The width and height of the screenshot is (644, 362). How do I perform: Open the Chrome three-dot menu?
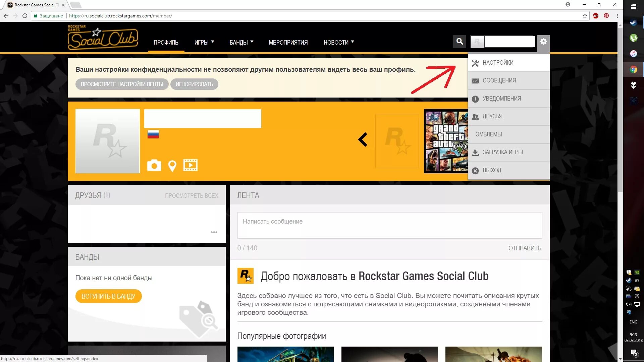pyautogui.click(x=617, y=16)
